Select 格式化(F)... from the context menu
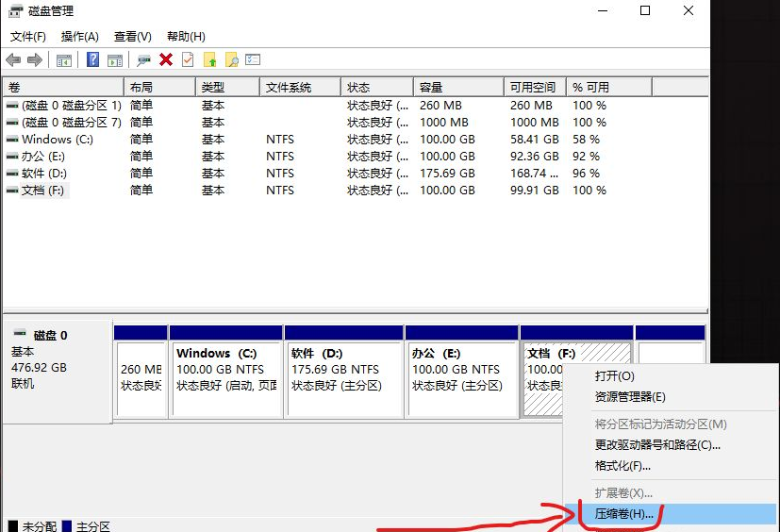 coord(622,466)
